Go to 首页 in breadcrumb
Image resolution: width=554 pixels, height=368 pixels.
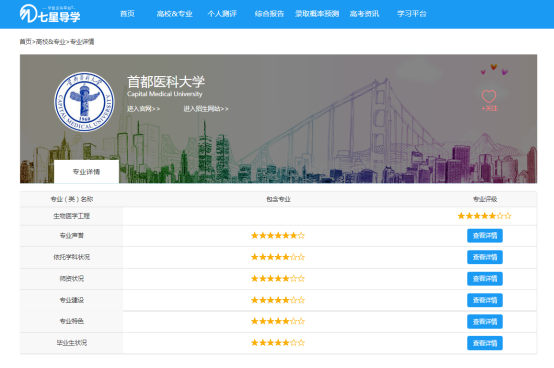click(x=25, y=42)
